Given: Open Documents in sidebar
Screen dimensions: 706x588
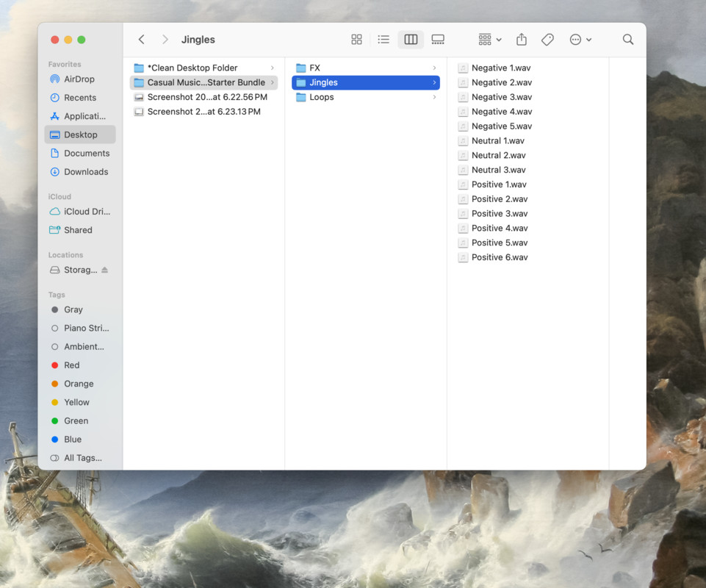Looking at the screenshot, I should (x=80, y=153).
